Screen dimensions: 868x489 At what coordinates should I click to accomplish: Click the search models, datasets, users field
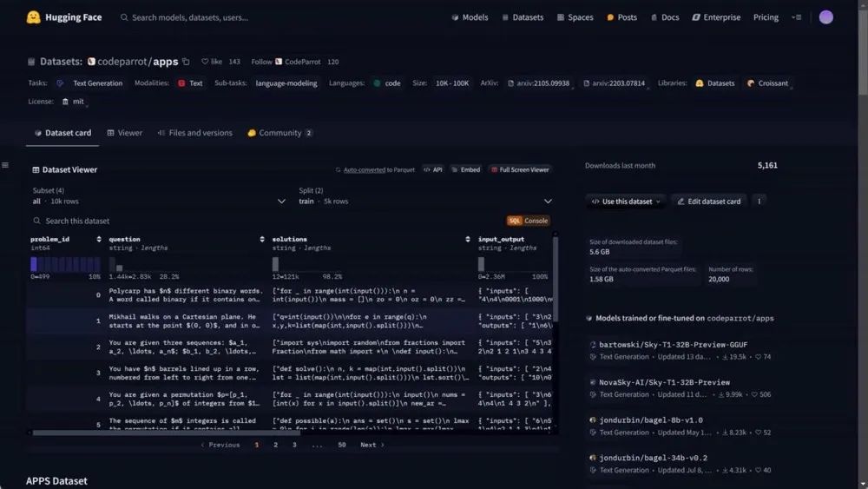[190, 17]
